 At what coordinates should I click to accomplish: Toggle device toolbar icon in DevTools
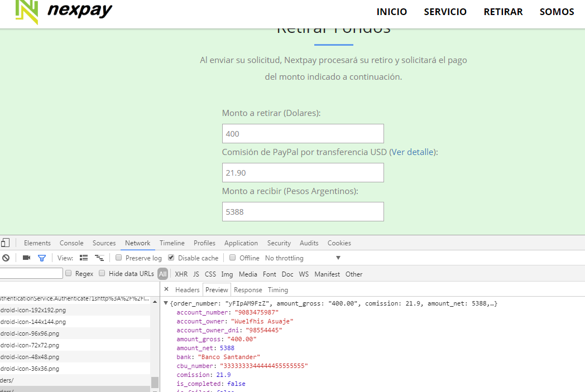[5, 243]
